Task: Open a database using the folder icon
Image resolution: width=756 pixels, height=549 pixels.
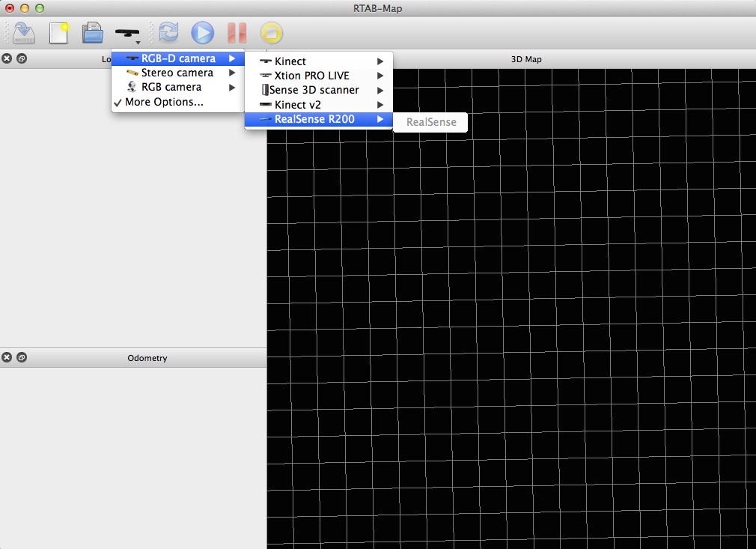Action: (92, 33)
